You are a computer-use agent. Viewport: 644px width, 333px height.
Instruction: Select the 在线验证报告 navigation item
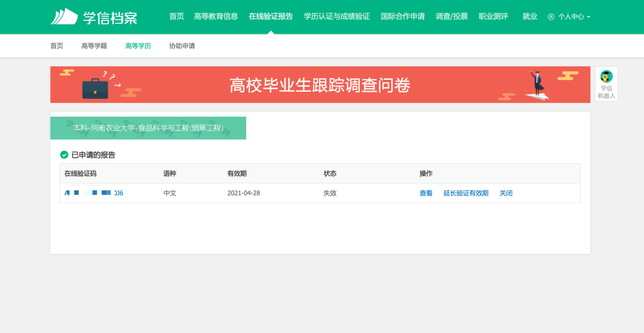click(x=271, y=17)
